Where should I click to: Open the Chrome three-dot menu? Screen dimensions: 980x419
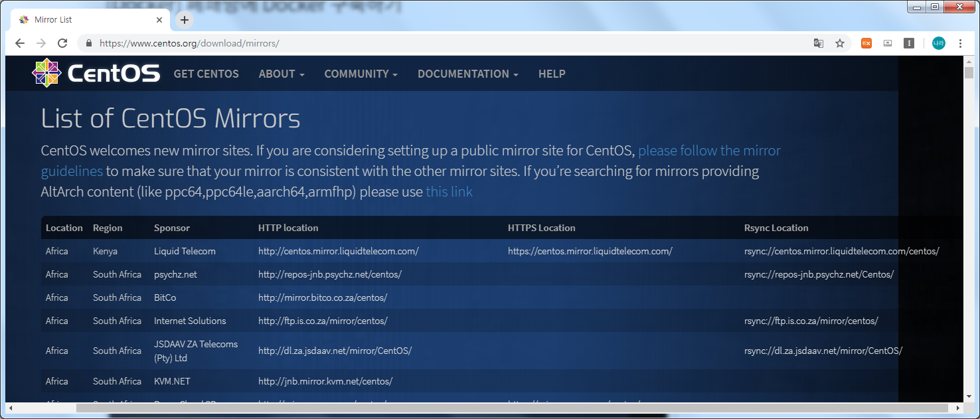click(x=960, y=43)
